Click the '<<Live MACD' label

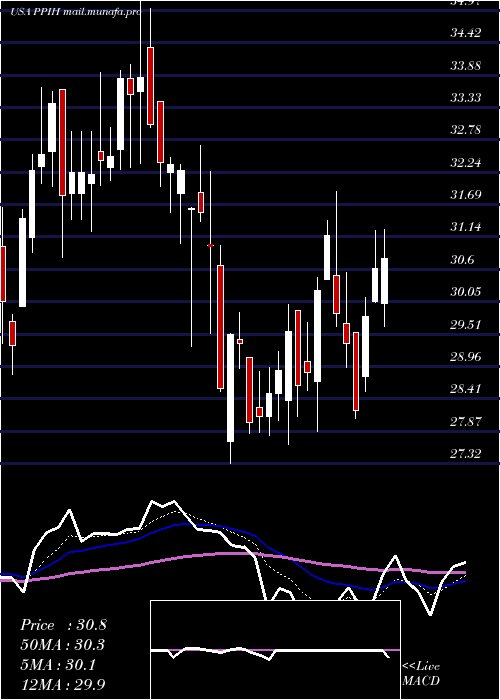pyautogui.click(x=421, y=673)
